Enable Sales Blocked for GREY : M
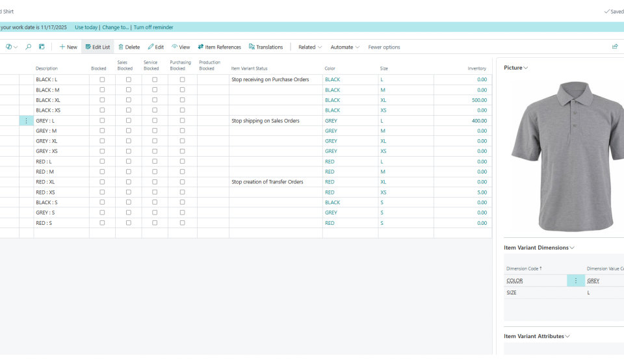This screenshot has width=624, height=364. click(129, 131)
